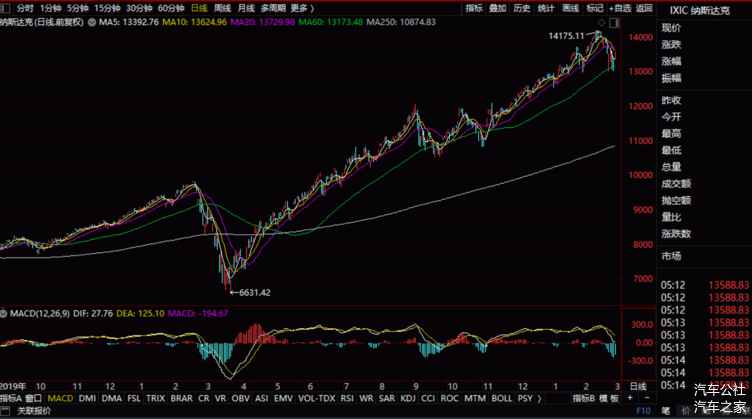Click the MA settings circle icon

92,22
